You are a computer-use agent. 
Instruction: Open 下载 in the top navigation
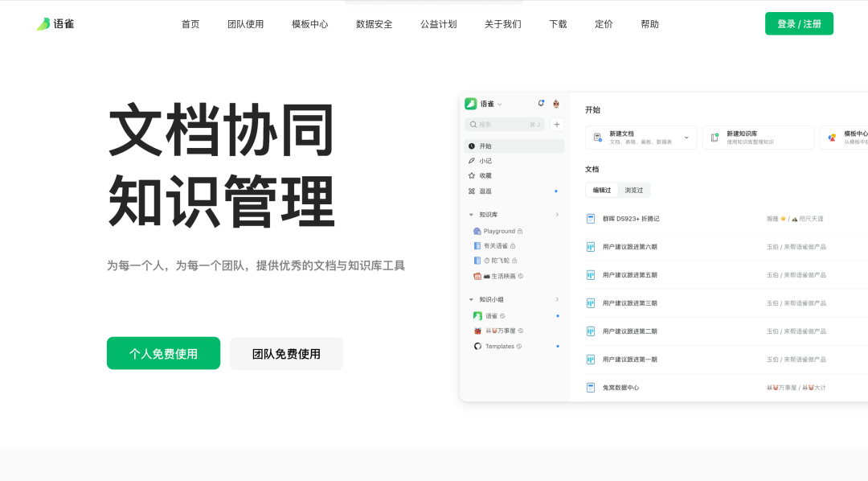558,24
